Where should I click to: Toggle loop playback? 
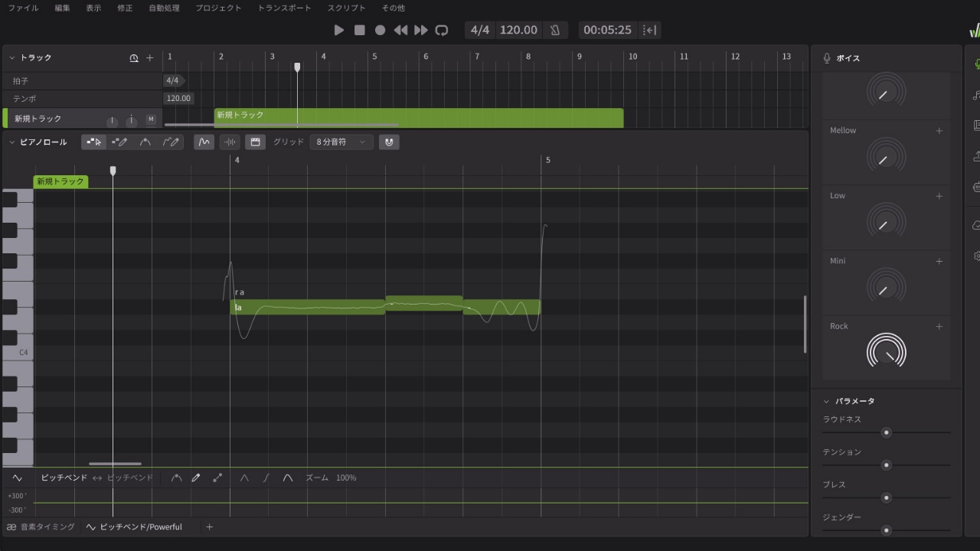click(442, 30)
